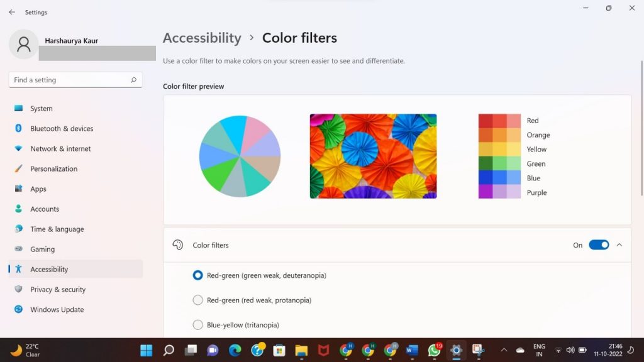This screenshot has height=362, width=644.
Task: Open Bluetooth & devices settings
Action: [62, 128]
